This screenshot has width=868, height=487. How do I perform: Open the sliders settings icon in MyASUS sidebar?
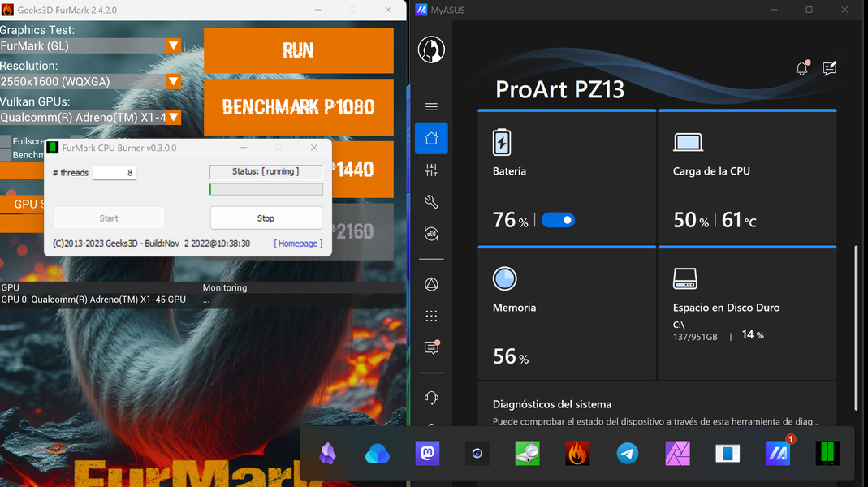[x=431, y=170]
